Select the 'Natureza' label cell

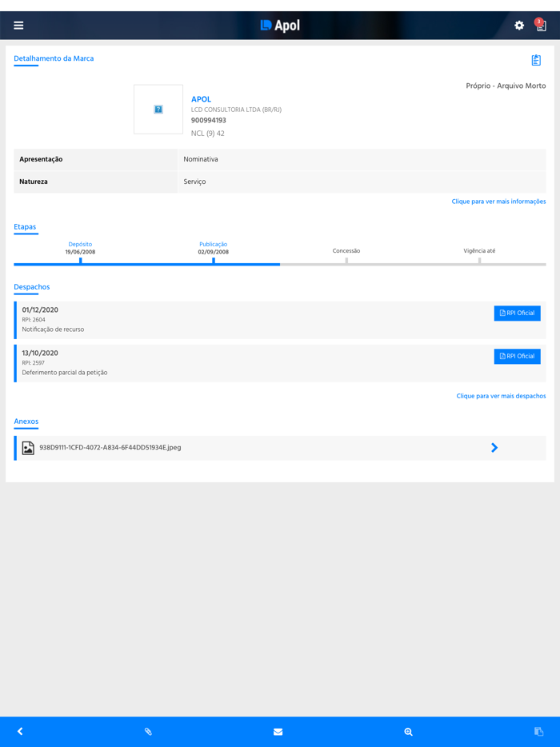(96, 182)
